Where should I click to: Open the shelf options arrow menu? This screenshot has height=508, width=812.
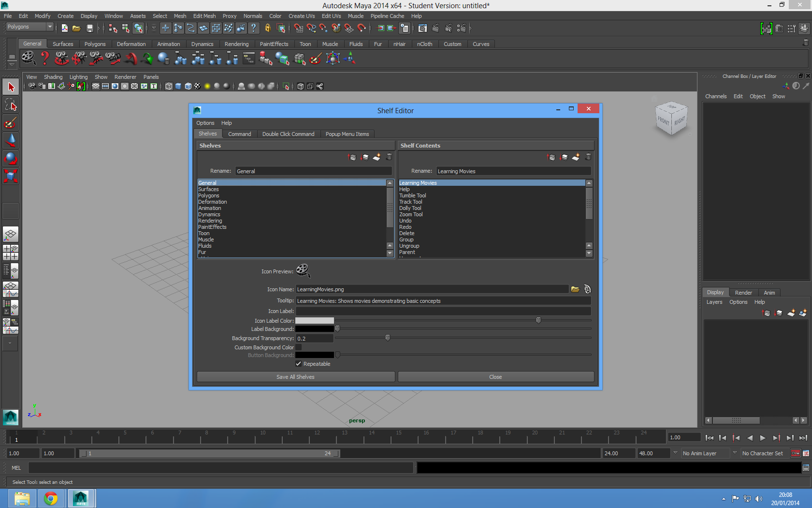(12, 64)
